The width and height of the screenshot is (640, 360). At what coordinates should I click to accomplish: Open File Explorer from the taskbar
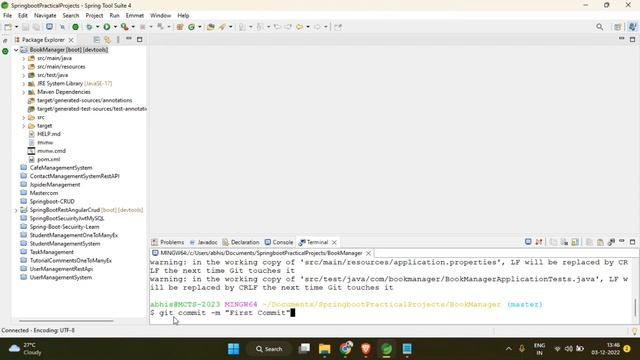(324, 349)
